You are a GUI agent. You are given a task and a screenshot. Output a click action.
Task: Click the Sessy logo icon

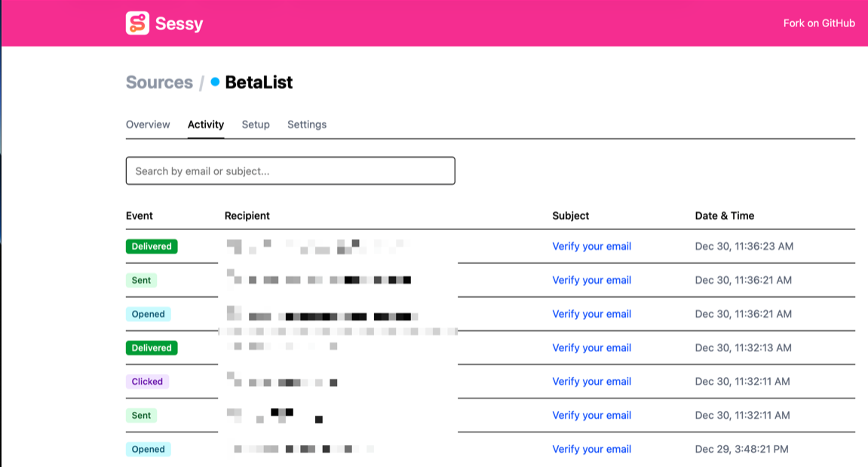(x=137, y=23)
